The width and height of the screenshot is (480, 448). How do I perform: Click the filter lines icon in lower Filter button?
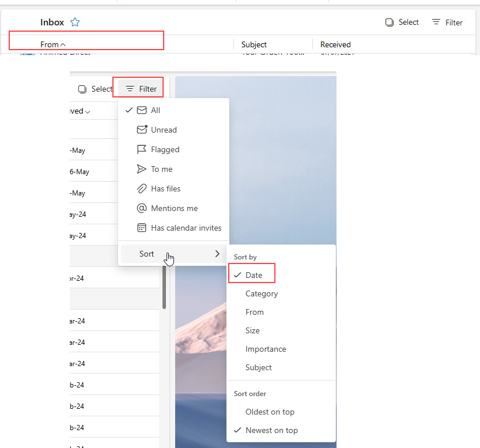pos(130,89)
